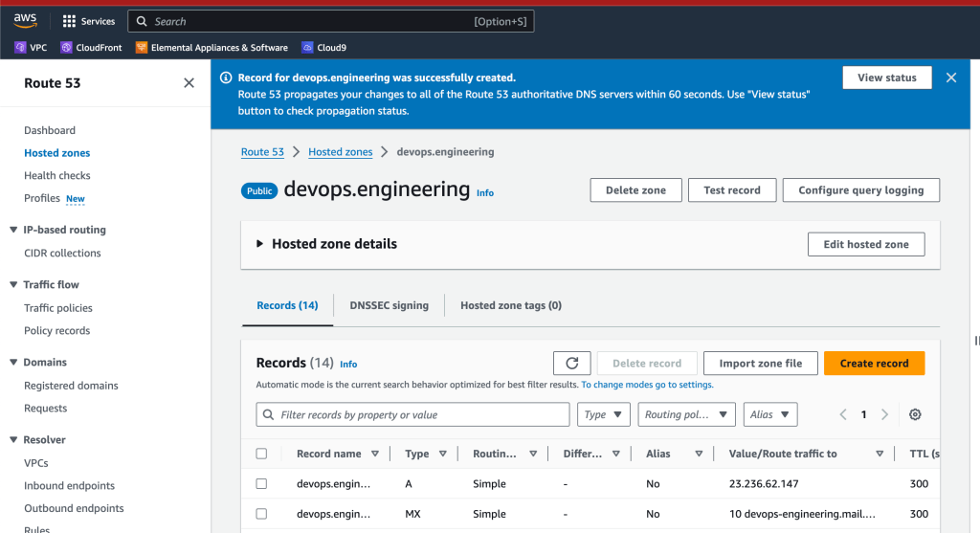Open Info link beside Records heading
Screen dimensions: 980x533
tap(348, 365)
